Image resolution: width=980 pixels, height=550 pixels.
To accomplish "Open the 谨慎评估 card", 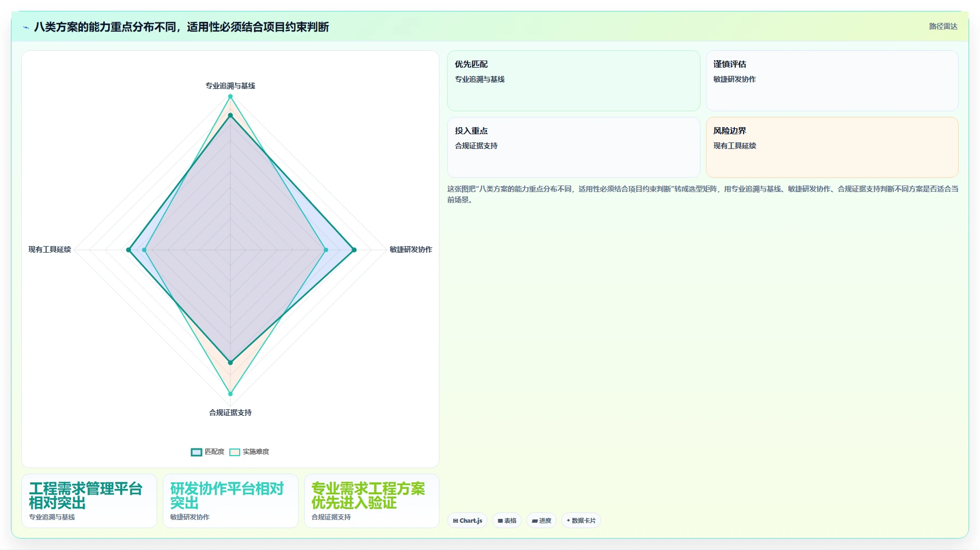I will pyautogui.click(x=832, y=81).
